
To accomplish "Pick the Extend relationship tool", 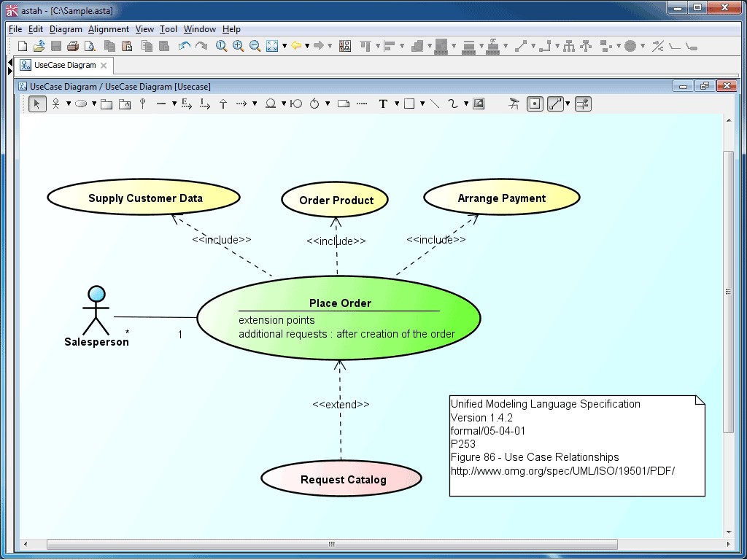I will coord(186,104).
